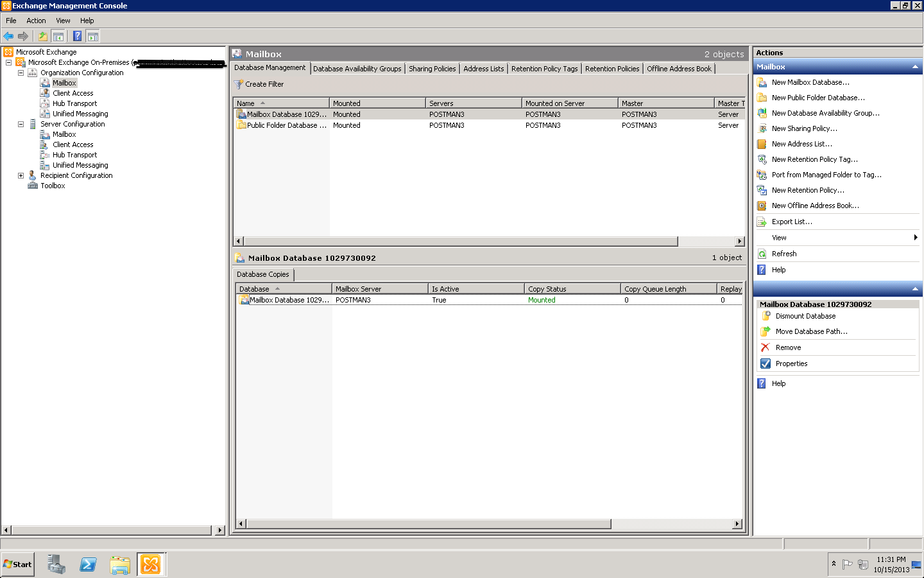Collapse the Organization Configuration node

coord(21,73)
